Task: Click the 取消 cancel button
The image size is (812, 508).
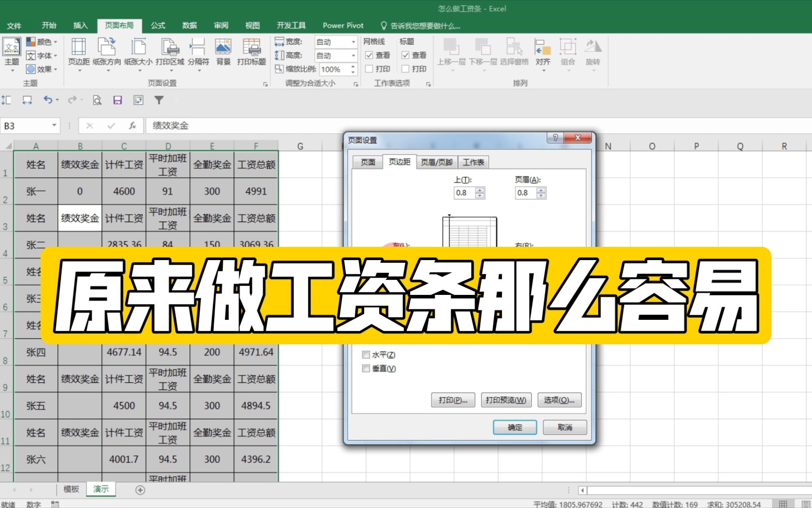Action: (x=565, y=427)
